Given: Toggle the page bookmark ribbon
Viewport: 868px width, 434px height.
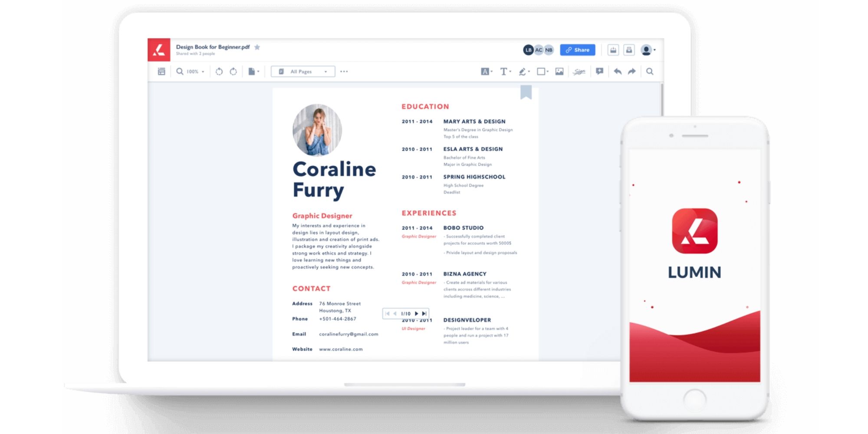Looking at the screenshot, I should [x=526, y=92].
